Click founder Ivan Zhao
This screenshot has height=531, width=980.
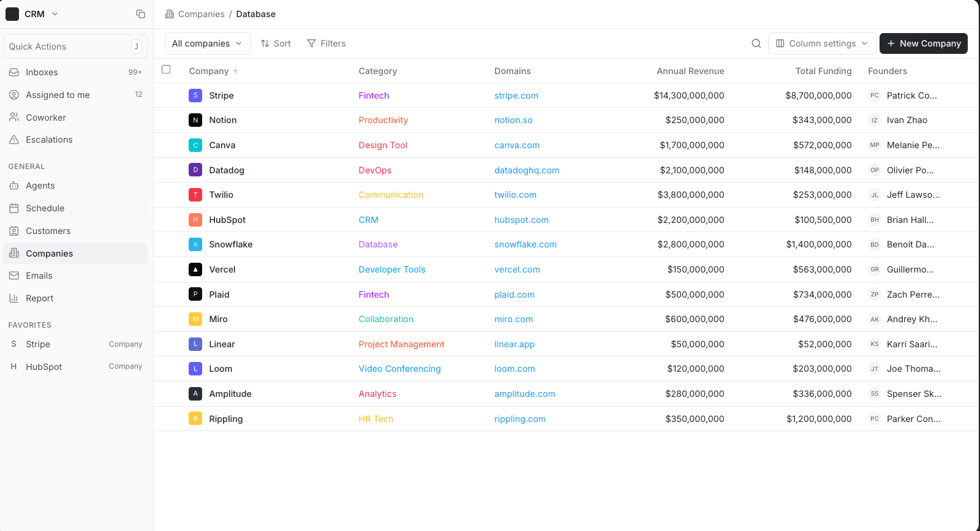tap(907, 120)
